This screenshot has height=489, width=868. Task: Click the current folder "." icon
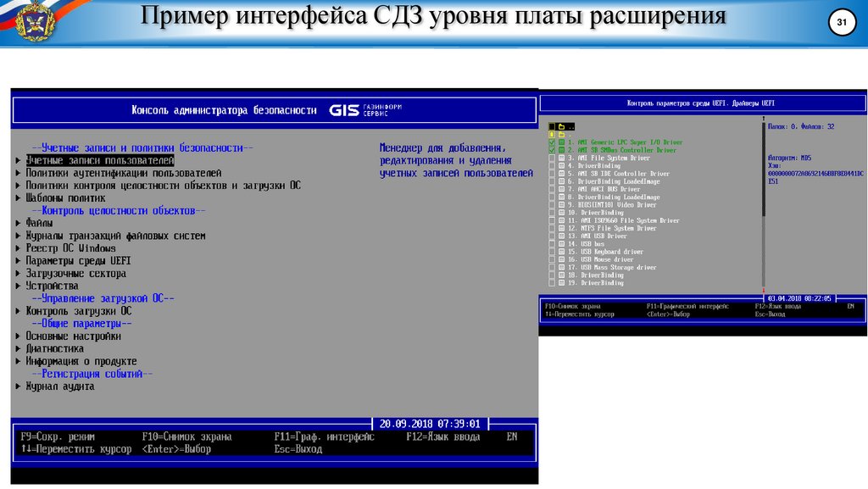tap(560, 133)
